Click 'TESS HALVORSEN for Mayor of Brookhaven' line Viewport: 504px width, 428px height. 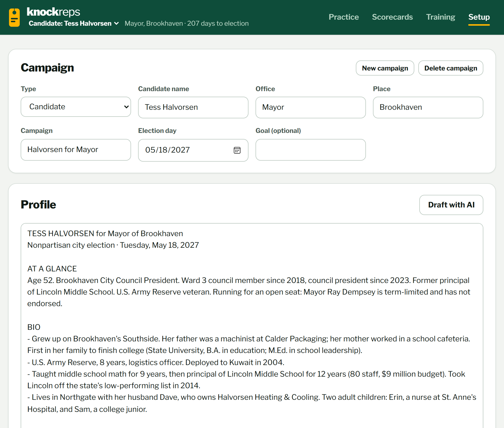[105, 233]
